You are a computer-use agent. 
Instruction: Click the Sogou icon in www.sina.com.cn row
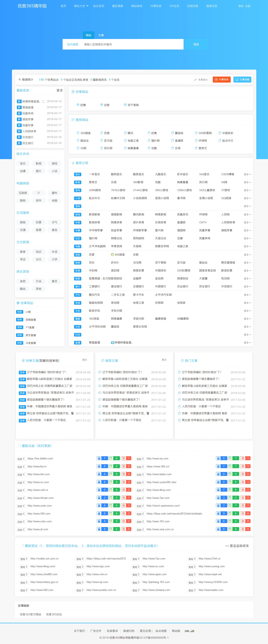point(243,529)
